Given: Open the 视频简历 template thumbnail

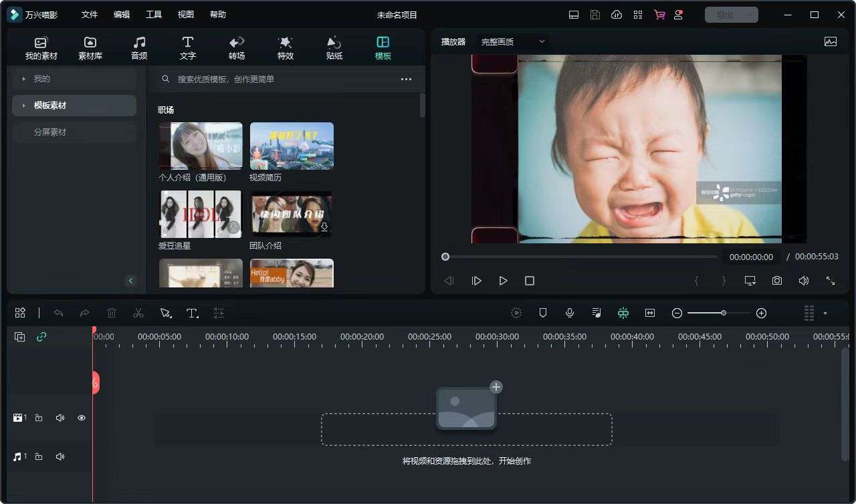Looking at the screenshot, I should (291, 145).
